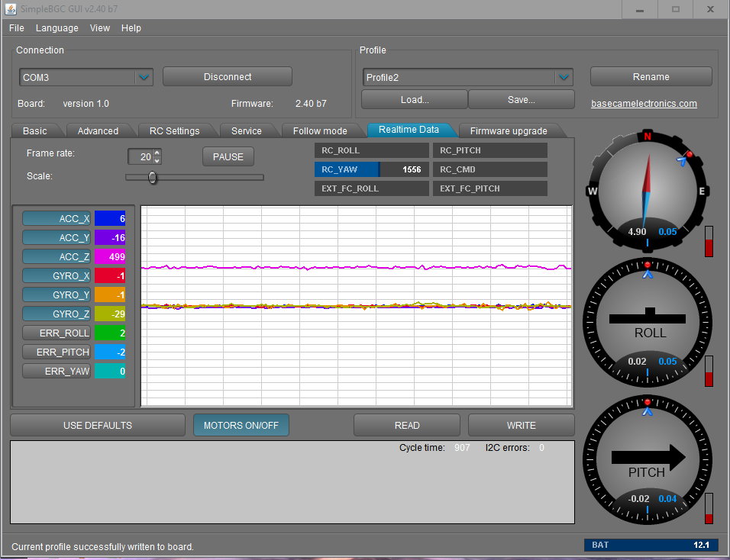The width and height of the screenshot is (730, 560).
Task: Open the COM3 port dropdown
Action: pos(144,77)
